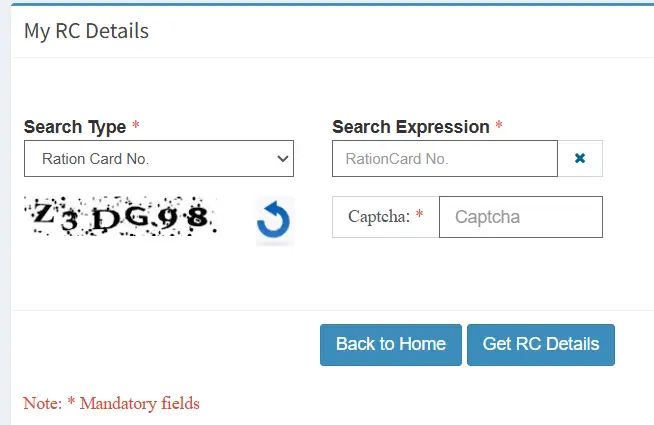Open the Search Type dropdown
Image resolution: width=654 pixels, height=425 pixels.
tap(158, 159)
